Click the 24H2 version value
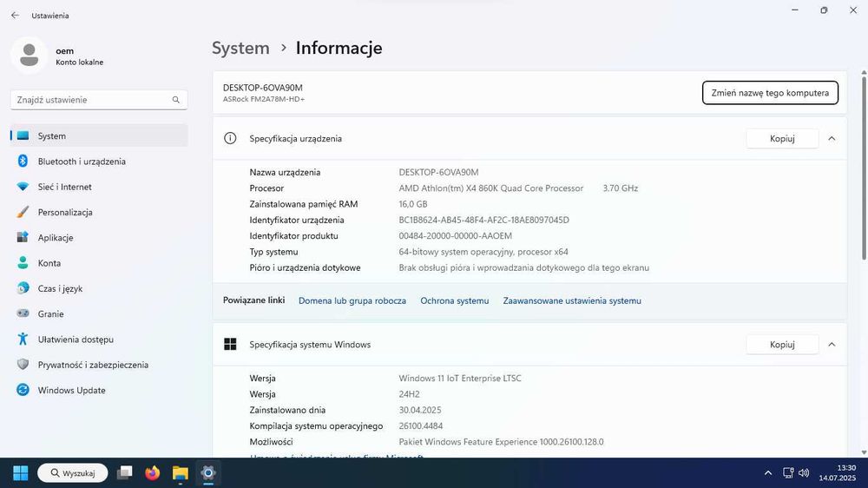The height and width of the screenshot is (488, 868). pos(409,394)
